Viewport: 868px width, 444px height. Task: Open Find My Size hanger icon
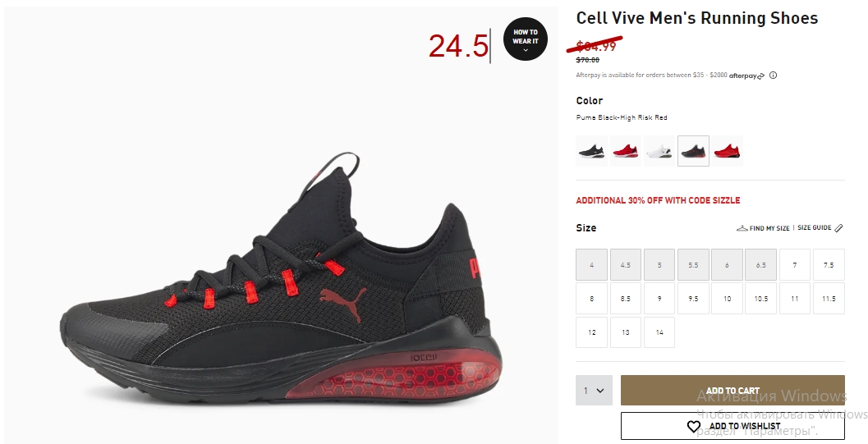pyautogui.click(x=742, y=228)
